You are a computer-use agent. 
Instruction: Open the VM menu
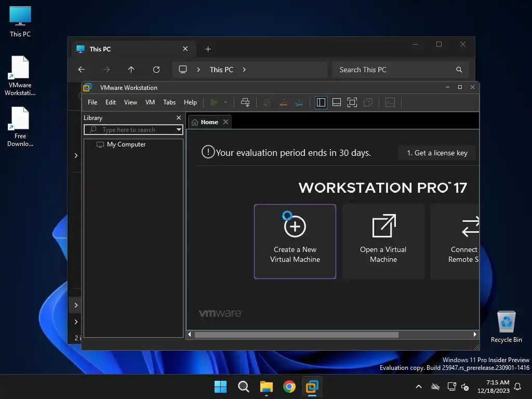[x=150, y=102]
